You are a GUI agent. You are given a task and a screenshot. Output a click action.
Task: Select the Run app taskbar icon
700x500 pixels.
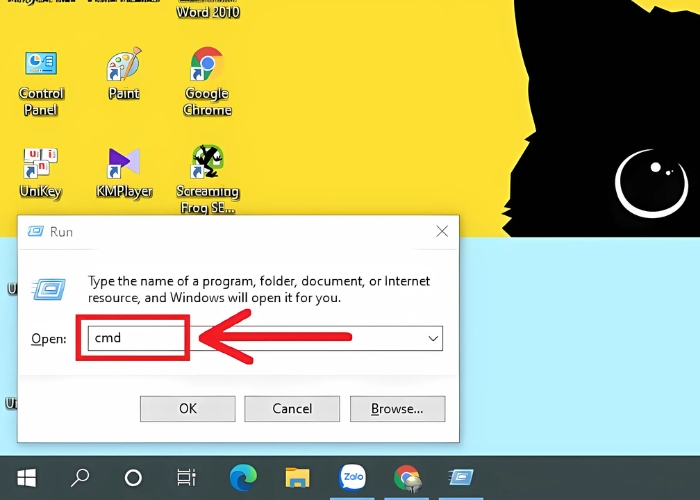tap(460, 477)
